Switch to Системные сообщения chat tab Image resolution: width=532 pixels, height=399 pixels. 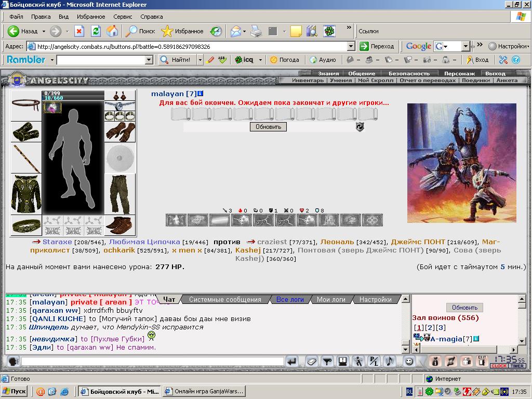click(x=225, y=300)
